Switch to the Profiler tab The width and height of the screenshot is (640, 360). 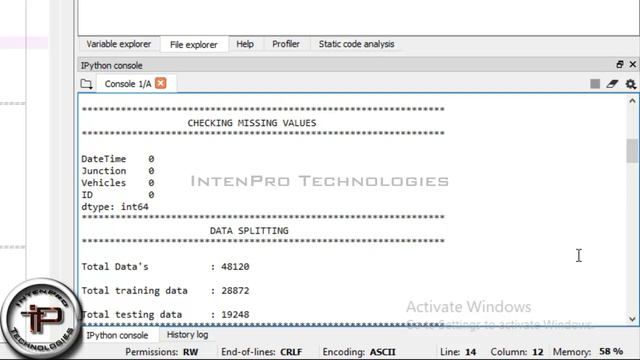pyautogui.click(x=286, y=44)
